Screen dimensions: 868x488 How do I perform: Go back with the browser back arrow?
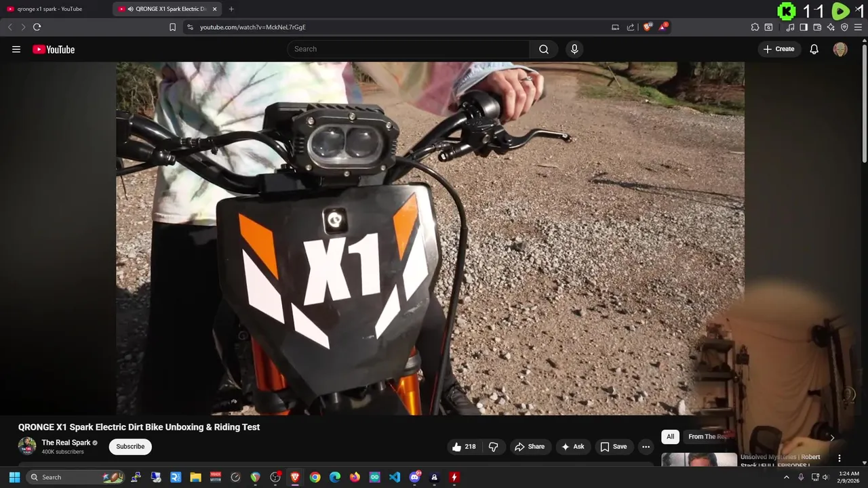9,27
